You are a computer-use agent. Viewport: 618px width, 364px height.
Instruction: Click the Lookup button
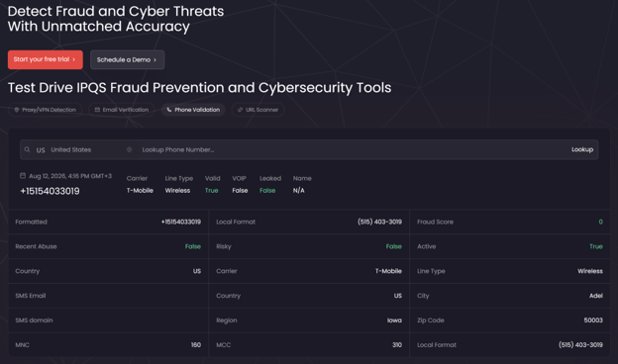click(582, 149)
